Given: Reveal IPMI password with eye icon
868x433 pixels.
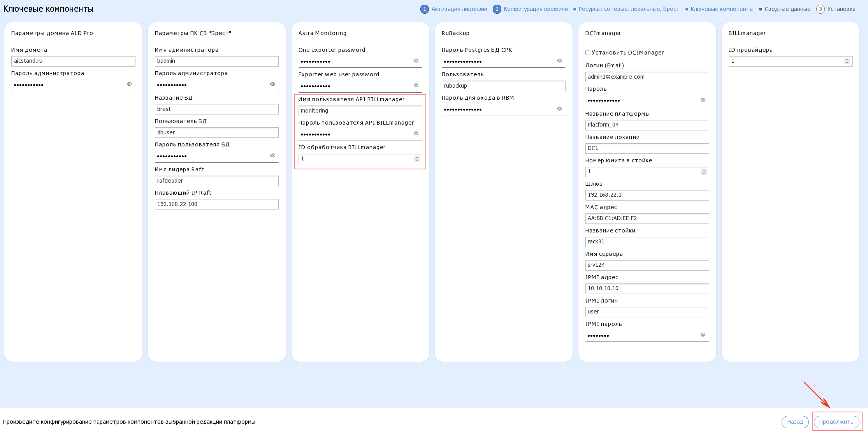Looking at the screenshot, I should click(703, 335).
